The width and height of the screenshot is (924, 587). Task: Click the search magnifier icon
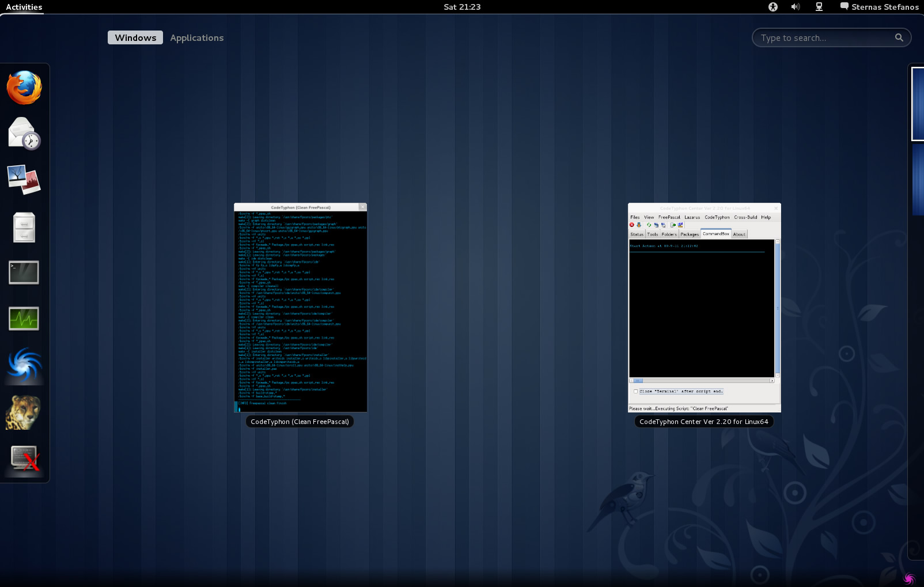(899, 37)
